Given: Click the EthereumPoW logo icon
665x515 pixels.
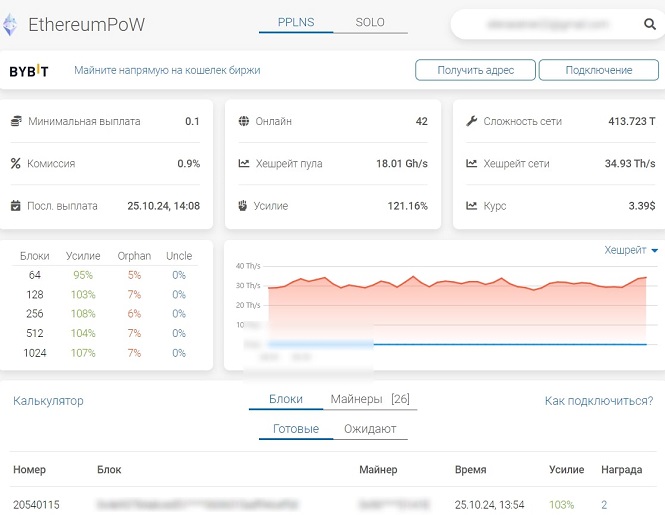Looking at the screenshot, I should [x=10, y=25].
